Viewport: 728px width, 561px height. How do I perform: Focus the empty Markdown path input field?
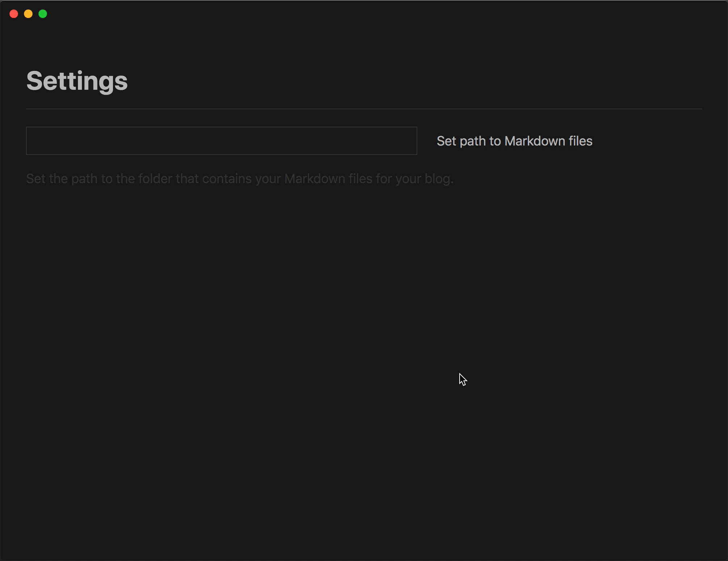(x=221, y=141)
